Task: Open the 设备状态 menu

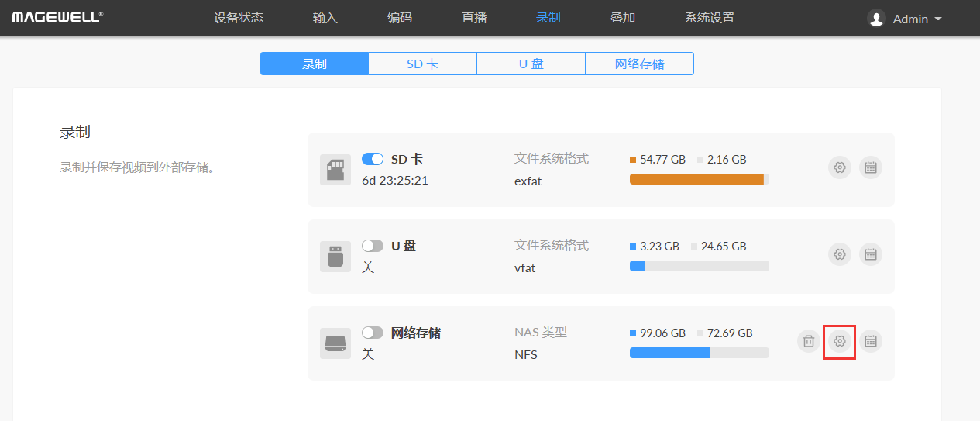Action: pyautogui.click(x=239, y=18)
